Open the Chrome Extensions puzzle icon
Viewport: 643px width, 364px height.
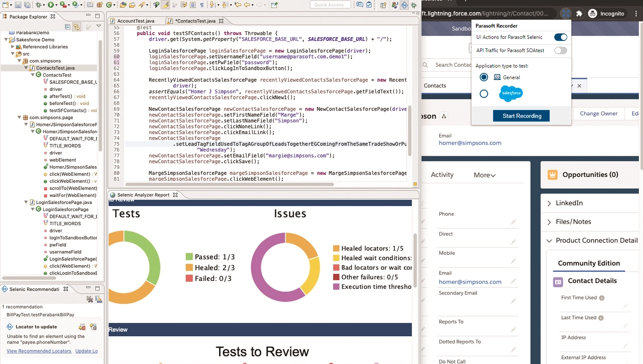click(x=579, y=13)
